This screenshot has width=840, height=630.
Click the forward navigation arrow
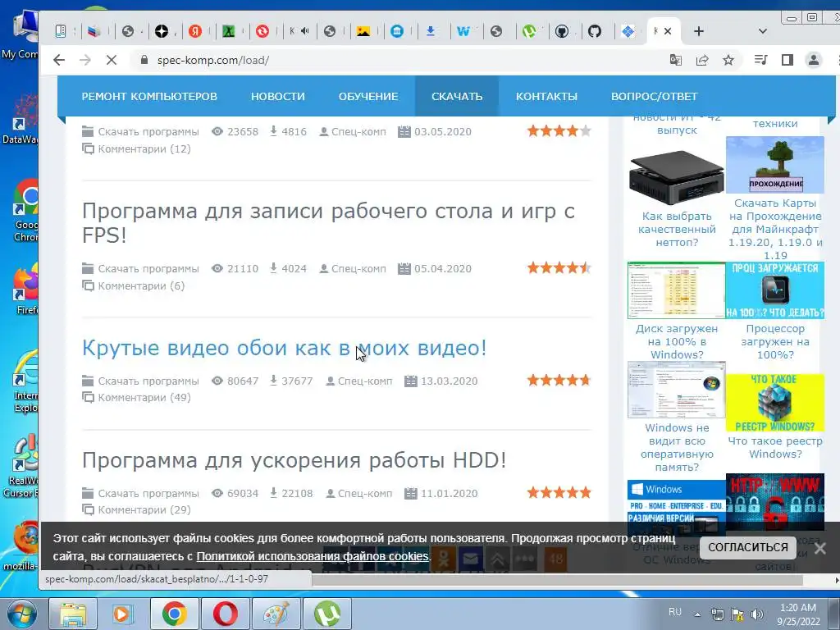tap(85, 60)
